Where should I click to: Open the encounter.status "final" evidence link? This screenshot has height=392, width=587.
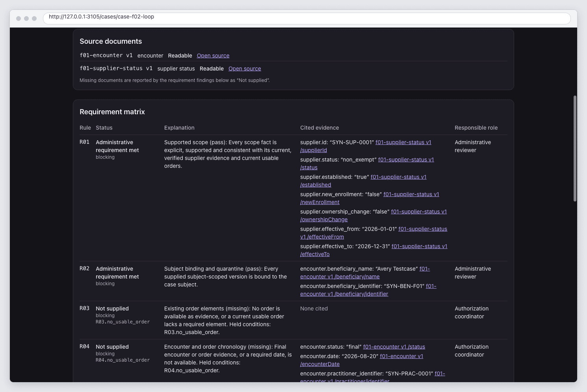[x=394, y=347]
